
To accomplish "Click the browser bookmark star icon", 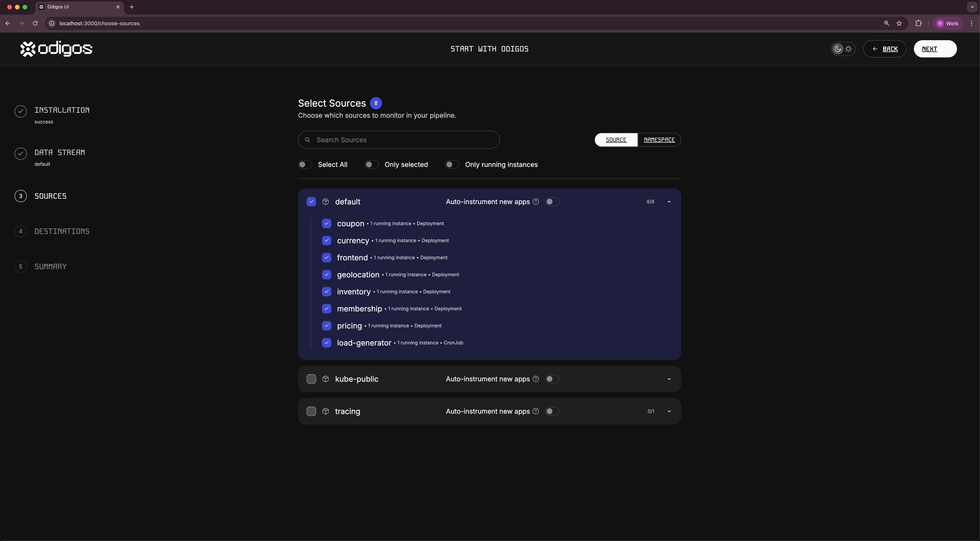I will 899,23.
